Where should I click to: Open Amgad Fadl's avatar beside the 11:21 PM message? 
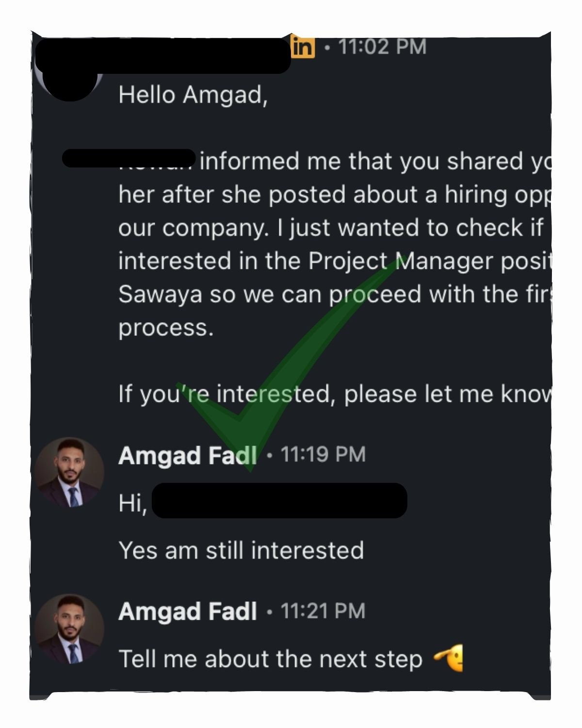coord(69,629)
